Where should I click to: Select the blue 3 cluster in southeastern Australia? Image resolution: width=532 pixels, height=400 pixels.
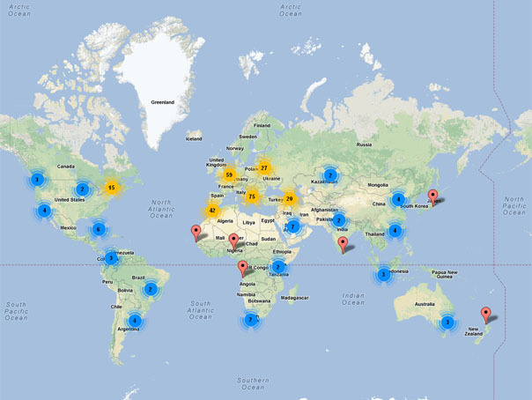[x=447, y=322]
